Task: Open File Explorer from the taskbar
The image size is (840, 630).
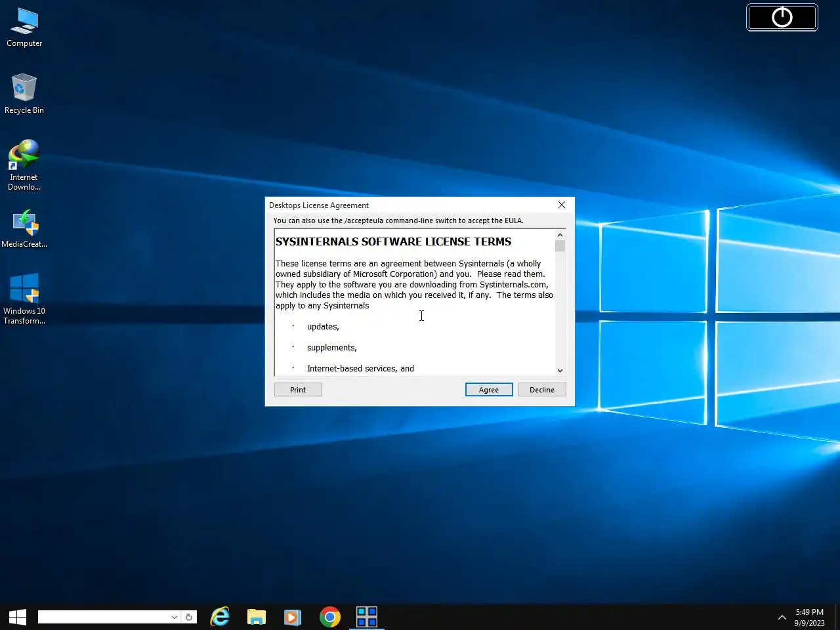Action: click(x=257, y=617)
